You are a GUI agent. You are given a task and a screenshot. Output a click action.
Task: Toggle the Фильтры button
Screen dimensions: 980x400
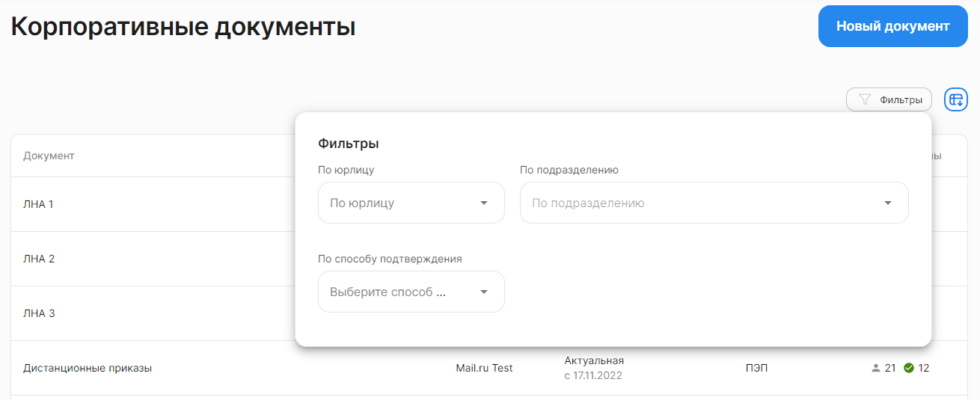[x=889, y=99]
